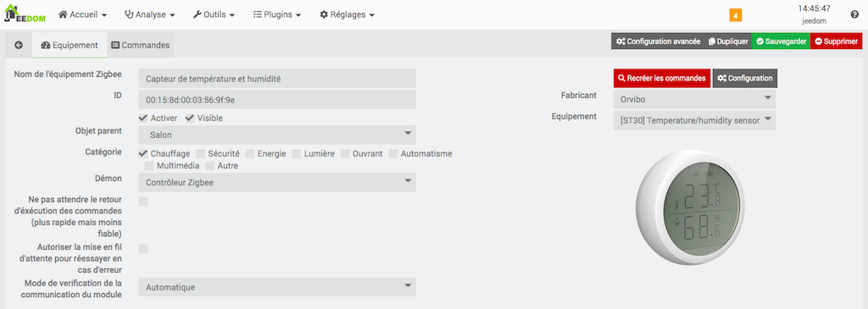This screenshot has width=868, height=309.
Task: Click the orange notification badge showing 4
Action: tap(735, 16)
